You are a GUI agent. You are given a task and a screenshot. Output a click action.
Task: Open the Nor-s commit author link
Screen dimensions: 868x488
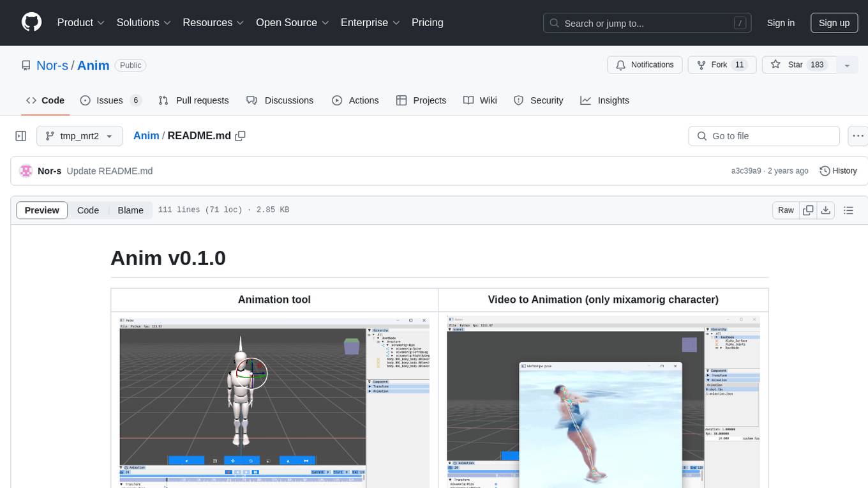[49, 171]
